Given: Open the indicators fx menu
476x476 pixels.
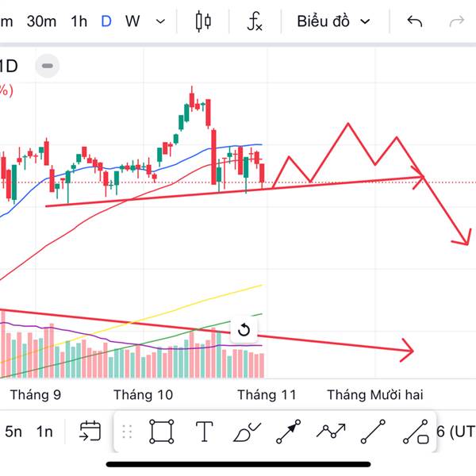Looking at the screenshot, I should click(254, 21).
